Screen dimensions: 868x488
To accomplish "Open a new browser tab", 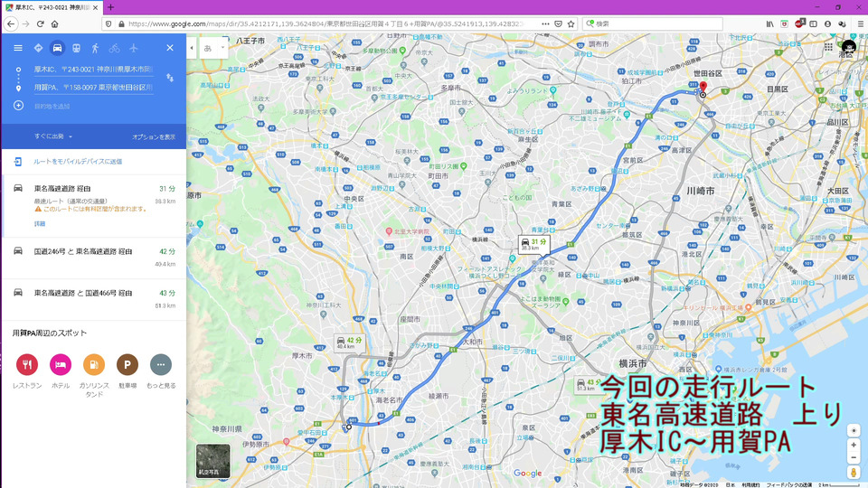I will click(110, 7).
